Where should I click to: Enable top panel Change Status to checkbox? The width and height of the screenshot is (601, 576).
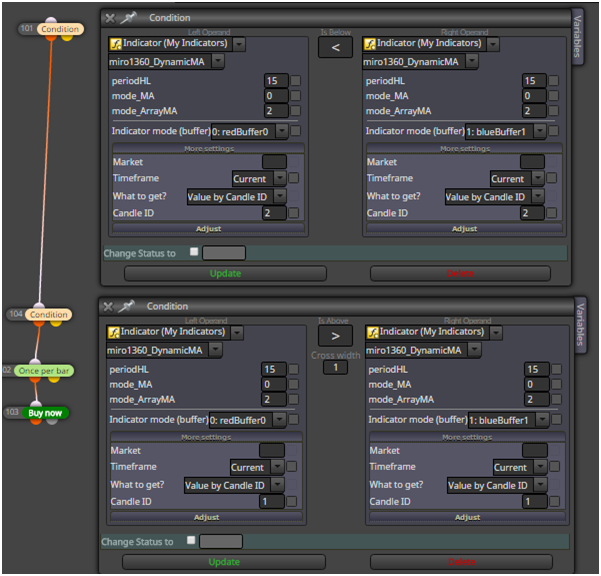(x=194, y=252)
